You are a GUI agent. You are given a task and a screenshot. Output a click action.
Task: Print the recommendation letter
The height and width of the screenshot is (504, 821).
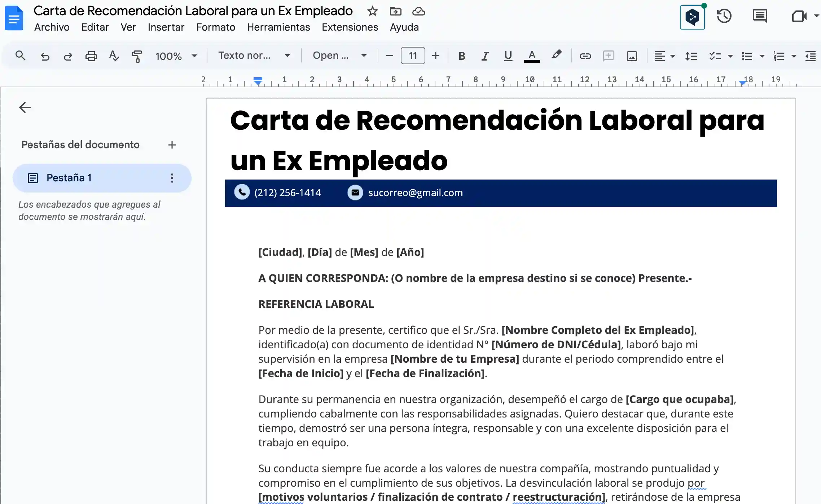(x=91, y=56)
